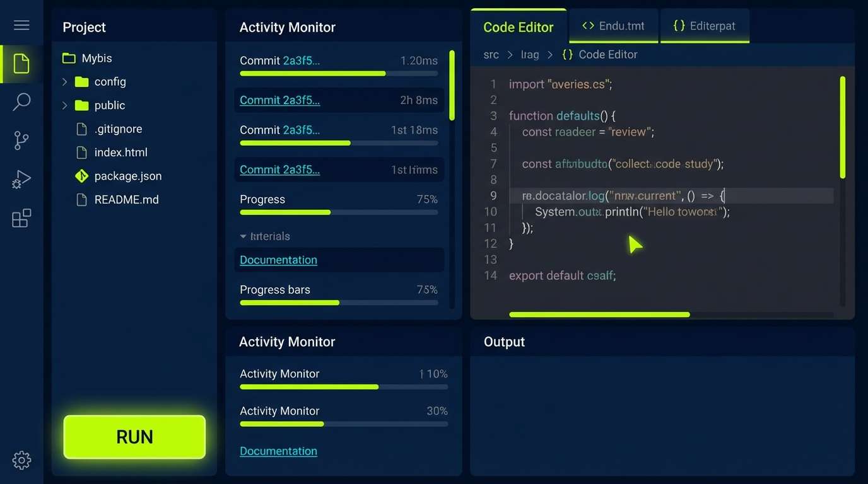Screen dimensions: 868x484
Task: Open the file explorer sidebar icon
Action: click(x=21, y=63)
